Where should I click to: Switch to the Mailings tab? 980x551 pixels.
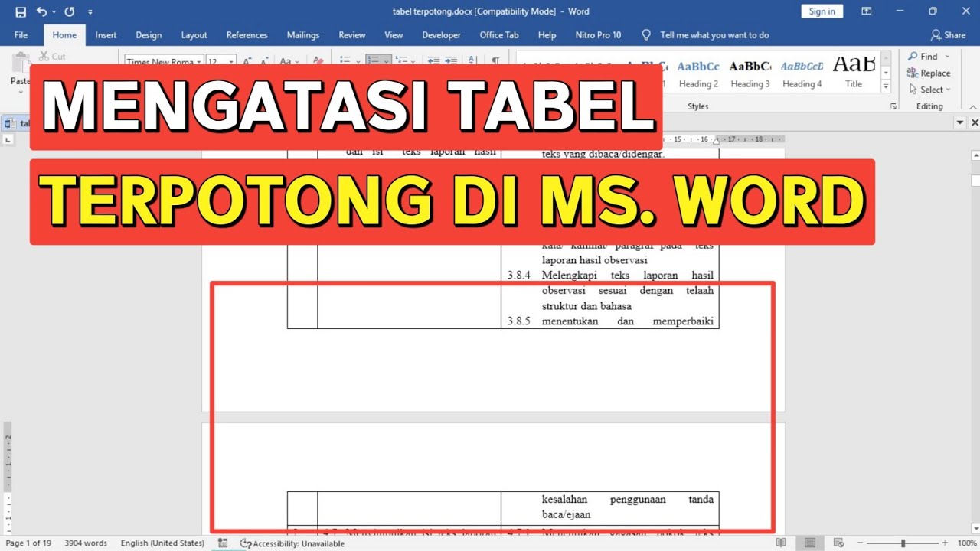pyautogui.click(x=303, y=35)
